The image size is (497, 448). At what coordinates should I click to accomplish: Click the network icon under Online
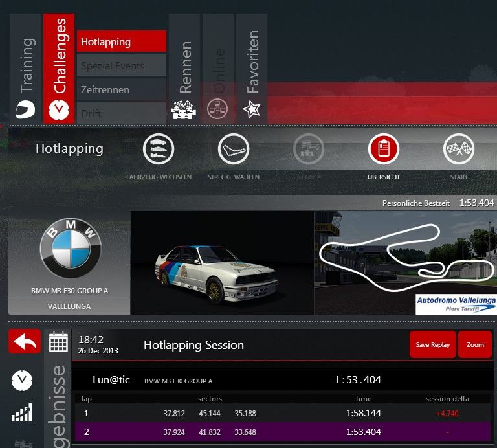(217, 109)
